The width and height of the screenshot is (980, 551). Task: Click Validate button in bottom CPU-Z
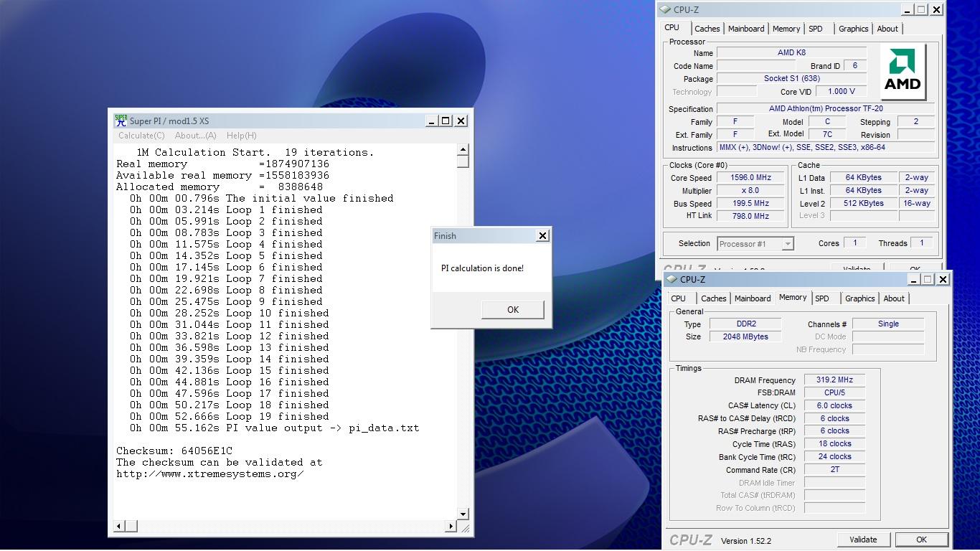tap(863, 540)
